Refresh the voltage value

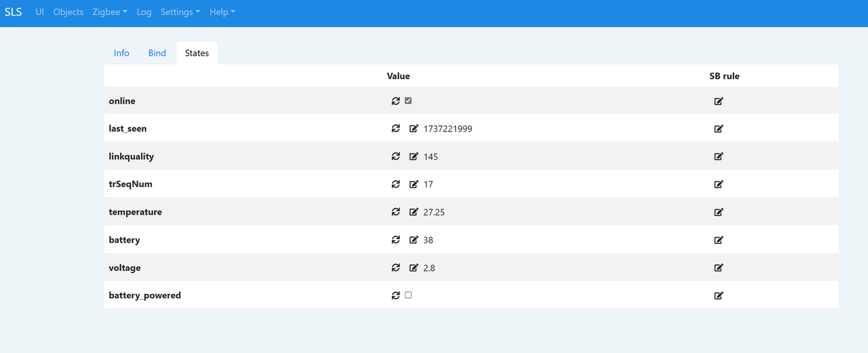395,268
